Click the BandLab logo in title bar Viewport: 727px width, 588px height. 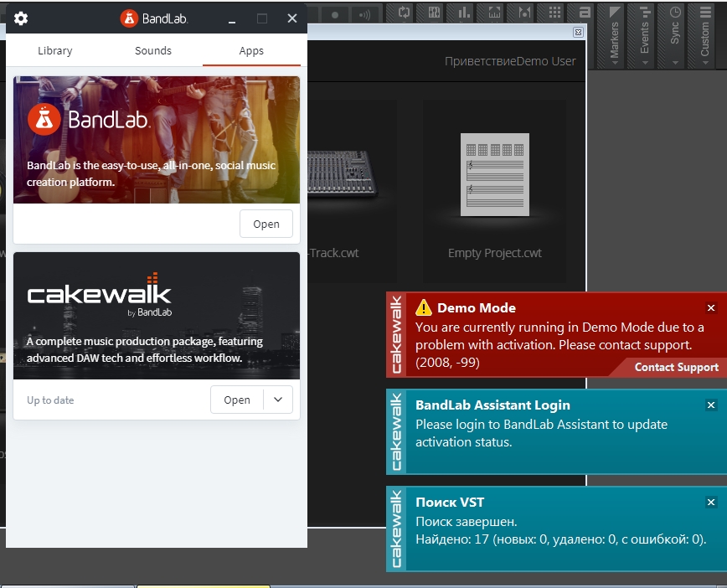[x=154, y=18]
